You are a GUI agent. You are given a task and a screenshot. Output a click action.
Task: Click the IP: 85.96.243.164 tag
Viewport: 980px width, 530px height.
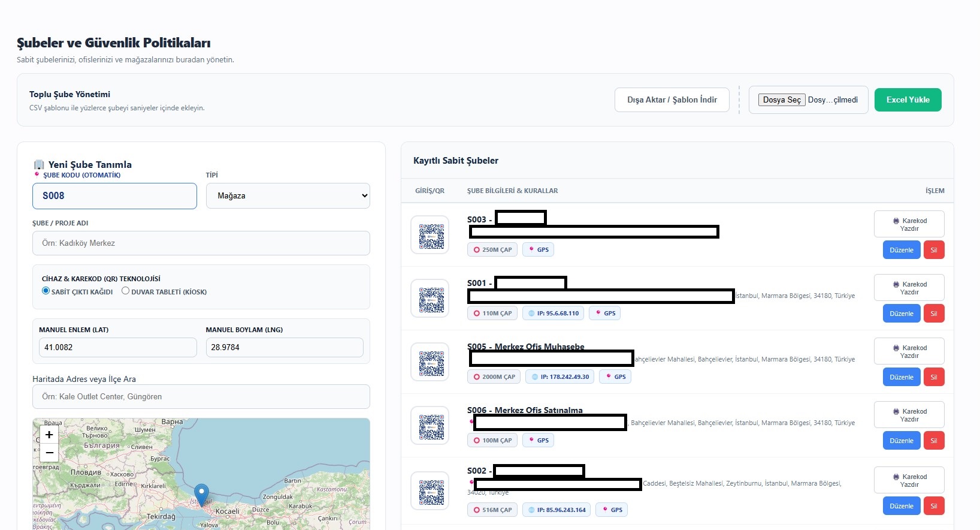(x=557, y=510)
